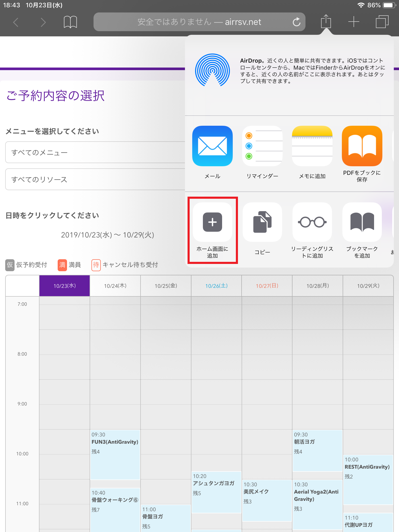This screenshot has width=399, height=532.
Task: Tap the 10:00 time label
Action: click(x=22, y=454)
